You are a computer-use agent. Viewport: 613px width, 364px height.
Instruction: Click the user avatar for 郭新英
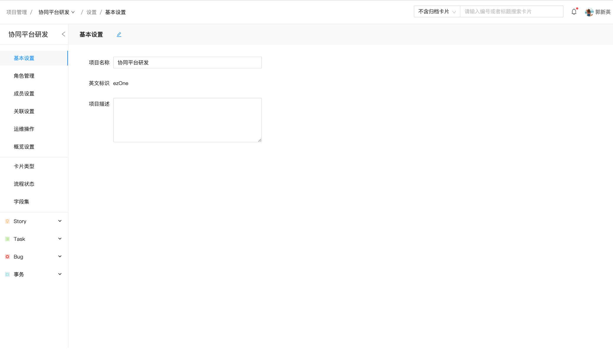point(589,12)
